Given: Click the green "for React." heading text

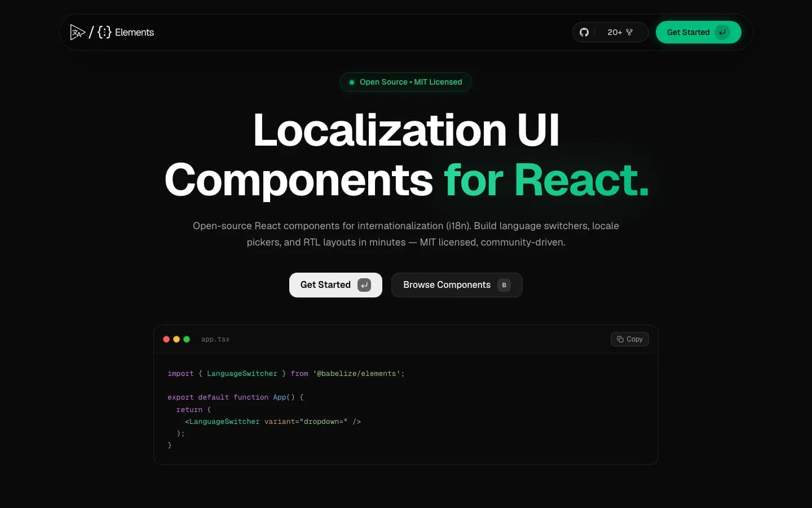Looking at the screenshot, I should tap(546, 180).
